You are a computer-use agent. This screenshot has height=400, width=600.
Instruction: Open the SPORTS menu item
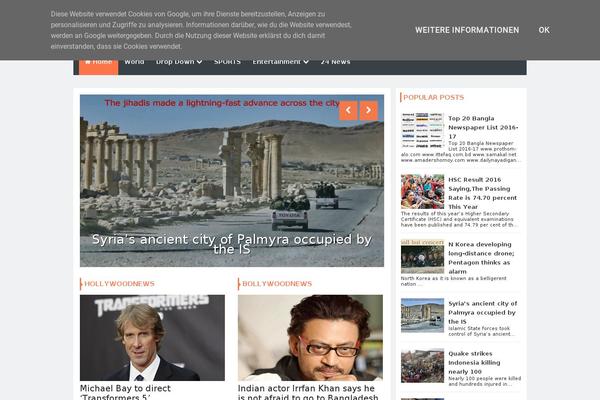click(x=227, y=63)
